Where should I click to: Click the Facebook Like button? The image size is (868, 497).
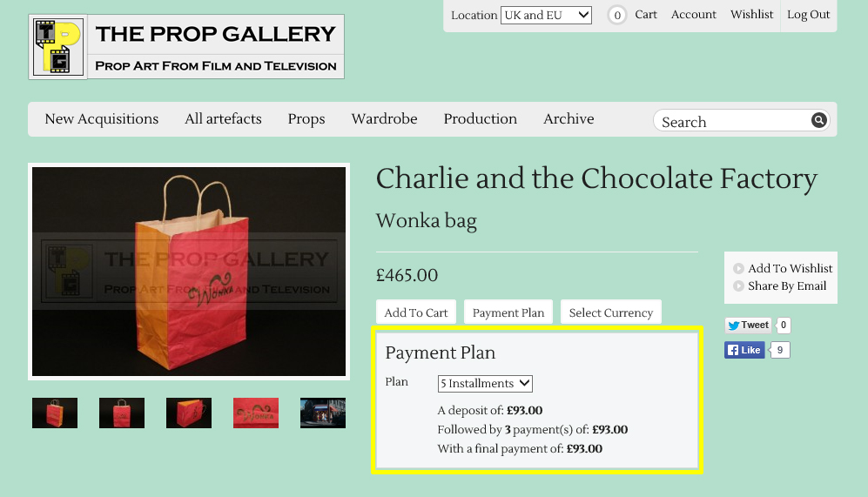744,350
